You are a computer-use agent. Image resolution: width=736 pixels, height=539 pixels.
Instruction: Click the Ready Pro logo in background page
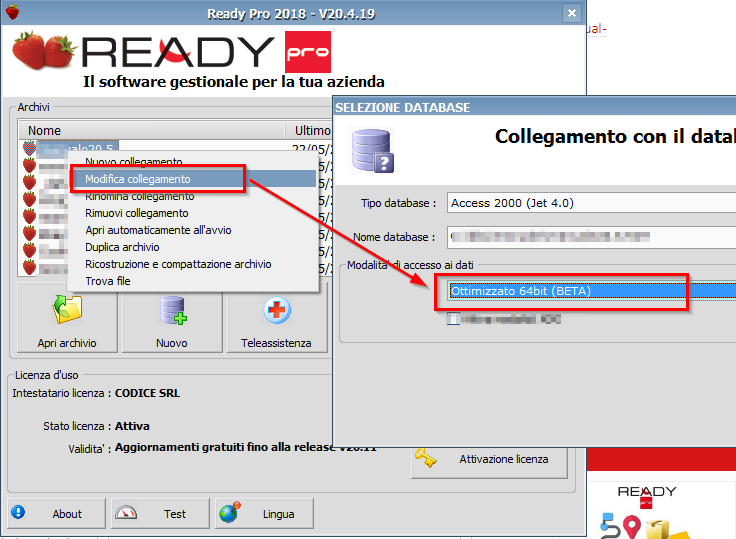point(647,496)
